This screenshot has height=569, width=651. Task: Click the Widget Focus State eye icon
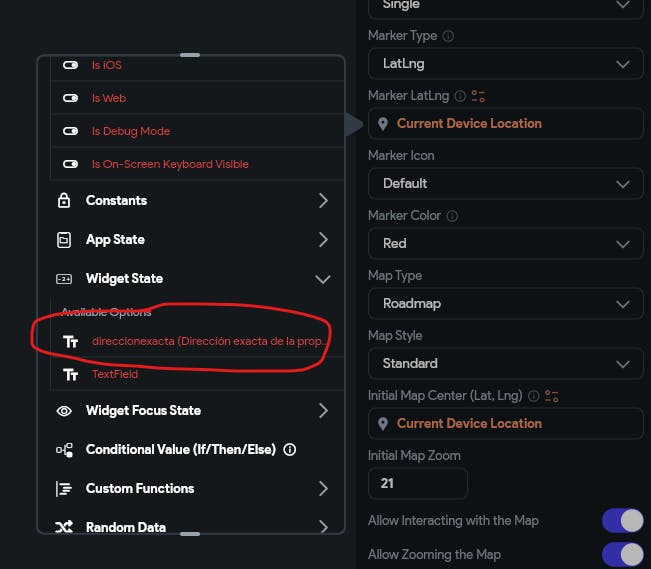point(64,411)
